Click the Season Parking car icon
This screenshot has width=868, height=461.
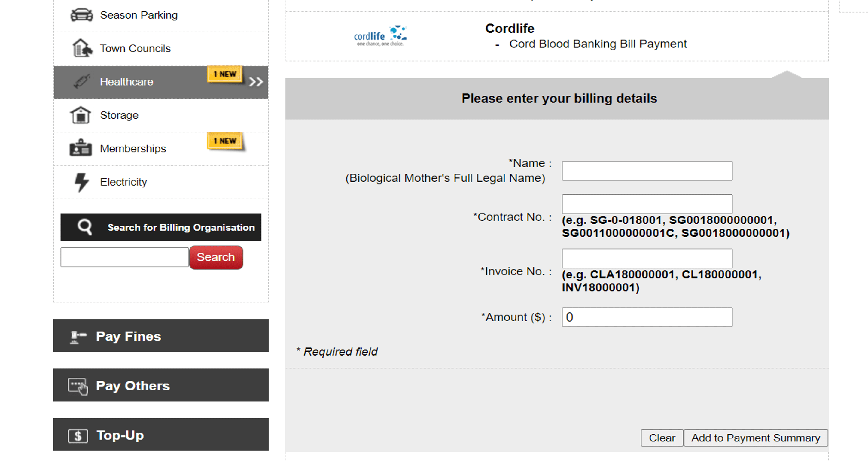pyautogui.click(x=81, y=15)
